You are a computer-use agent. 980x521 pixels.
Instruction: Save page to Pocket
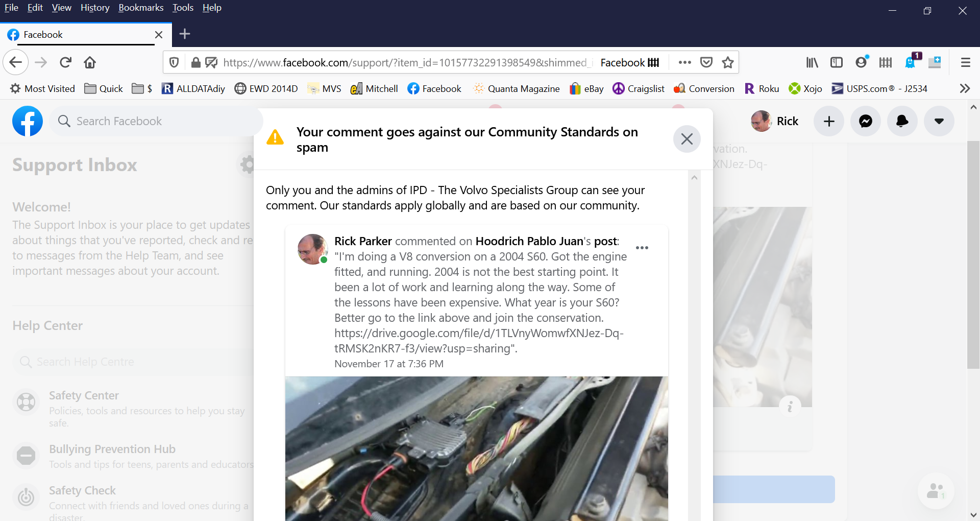(x=706, y=62)
